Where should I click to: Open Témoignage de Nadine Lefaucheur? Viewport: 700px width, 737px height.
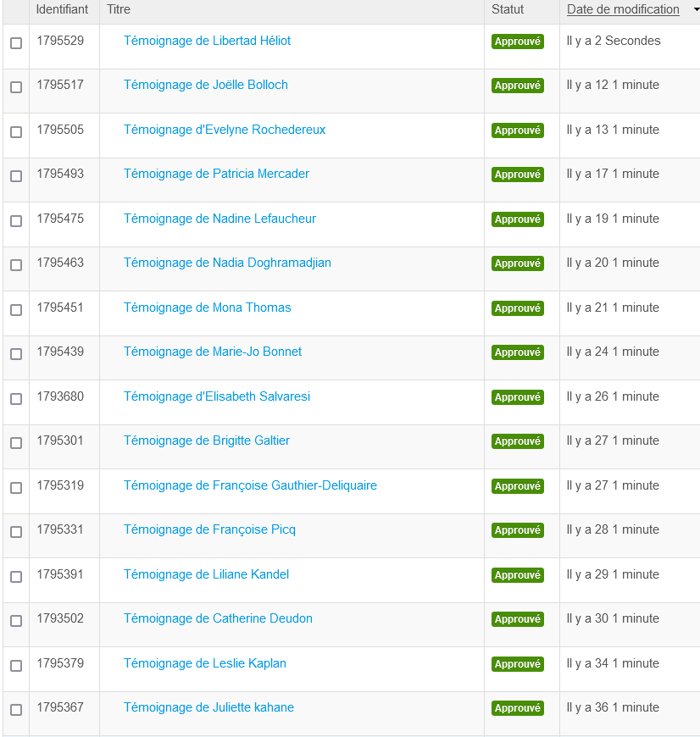coord(219,219)
